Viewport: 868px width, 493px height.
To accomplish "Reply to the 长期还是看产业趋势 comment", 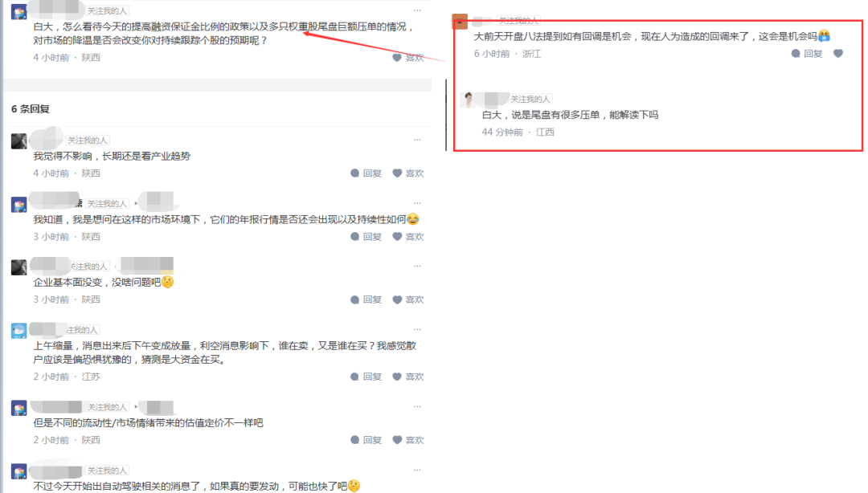I will tap(366, 173).
